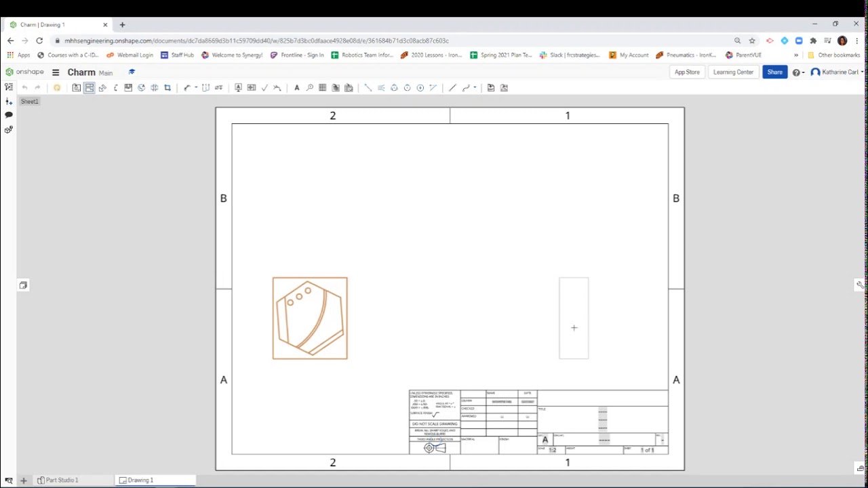This screenshot has width=868, height=488.
Task: Select the Surface finish checkmark tool
Action: click(x=264, y=87)
